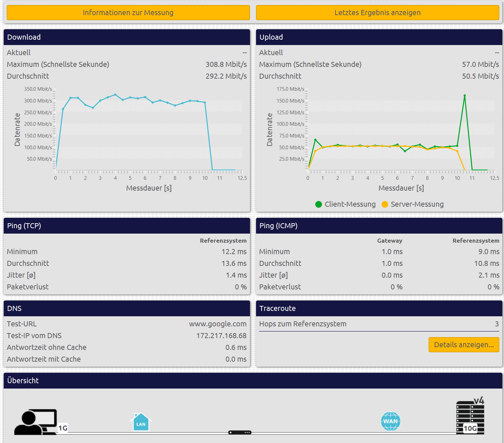Viewport: 504px width, 443px height.
Task: Click TCP ping average 13.6 ms
Action: point(234,264)
